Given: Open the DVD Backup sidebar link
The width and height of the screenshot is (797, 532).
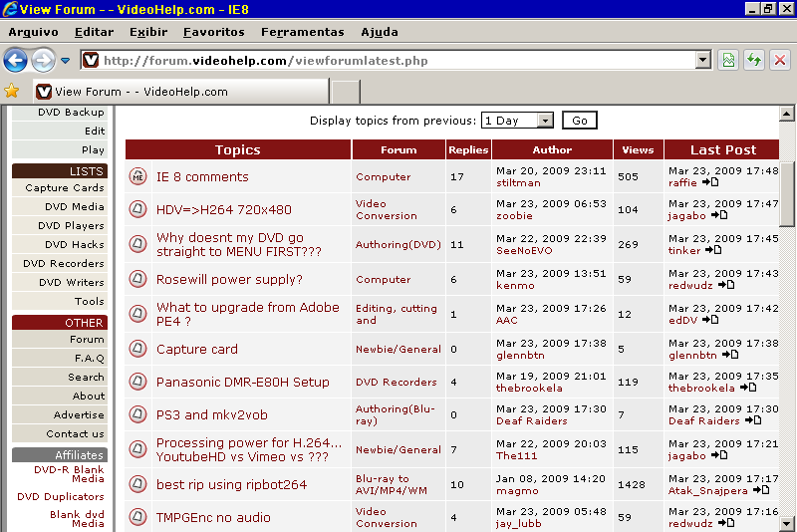Looking at the screenshot, I should pyautogui.click(x=71, y=113).
